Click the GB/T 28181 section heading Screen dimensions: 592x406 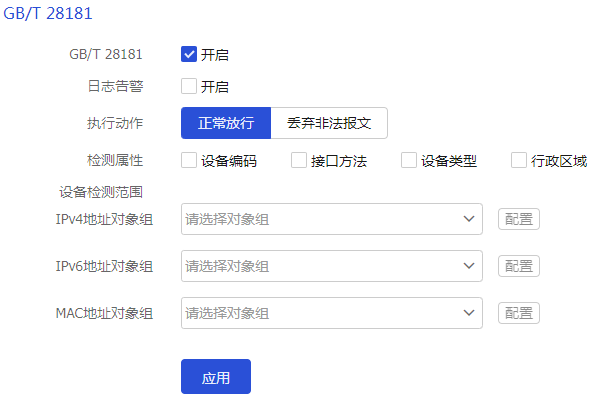(x=48, y=14)
